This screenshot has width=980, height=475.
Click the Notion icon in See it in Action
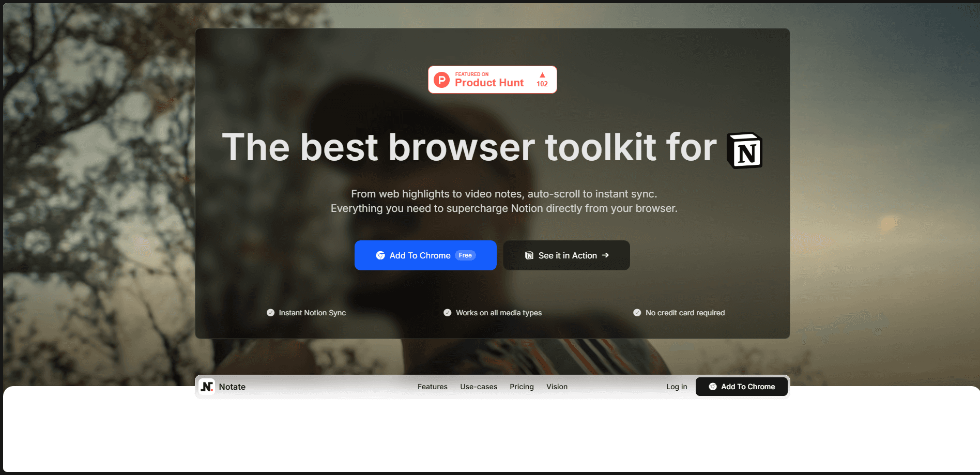pyautogui.click(x=529, y=255)
